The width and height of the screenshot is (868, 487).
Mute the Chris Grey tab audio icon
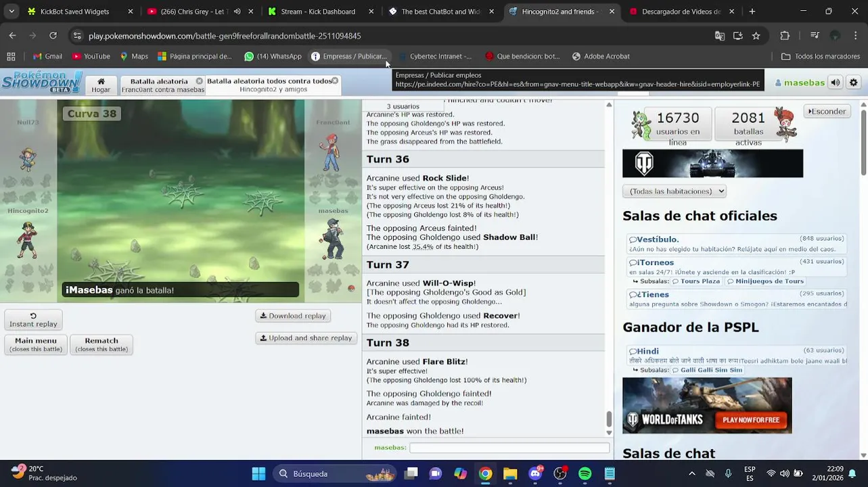[x=237, y=11]
